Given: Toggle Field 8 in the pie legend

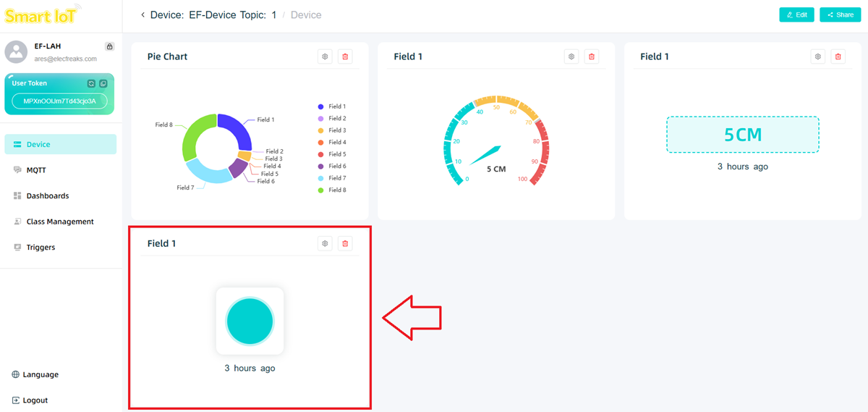Looking at the screenshot, I should coord(332,190).
